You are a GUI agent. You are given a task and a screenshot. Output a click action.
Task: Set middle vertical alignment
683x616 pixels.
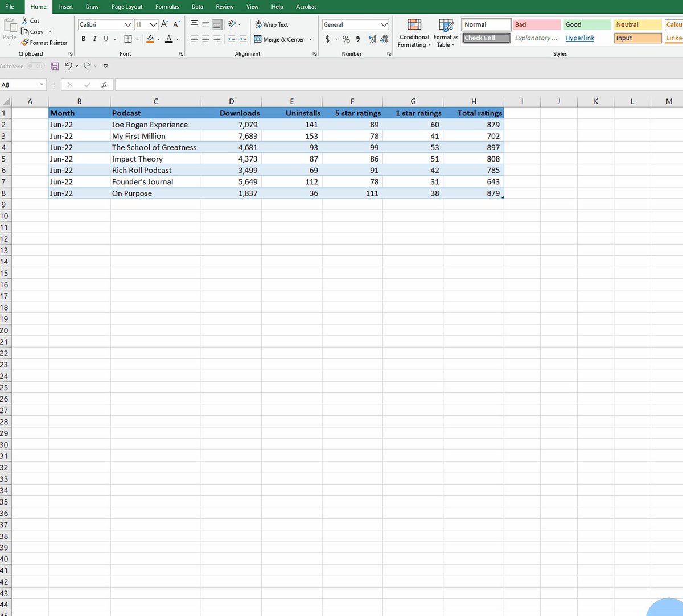point(205,24)
